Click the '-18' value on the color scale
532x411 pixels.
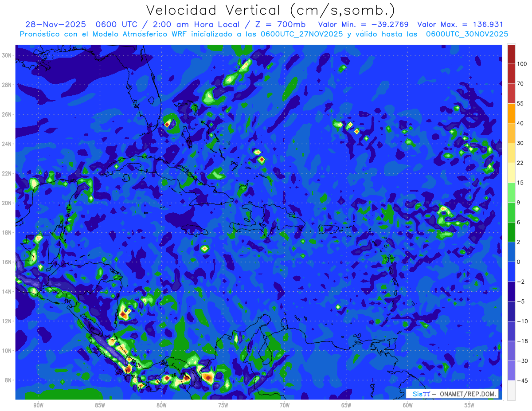coord(522,341)
